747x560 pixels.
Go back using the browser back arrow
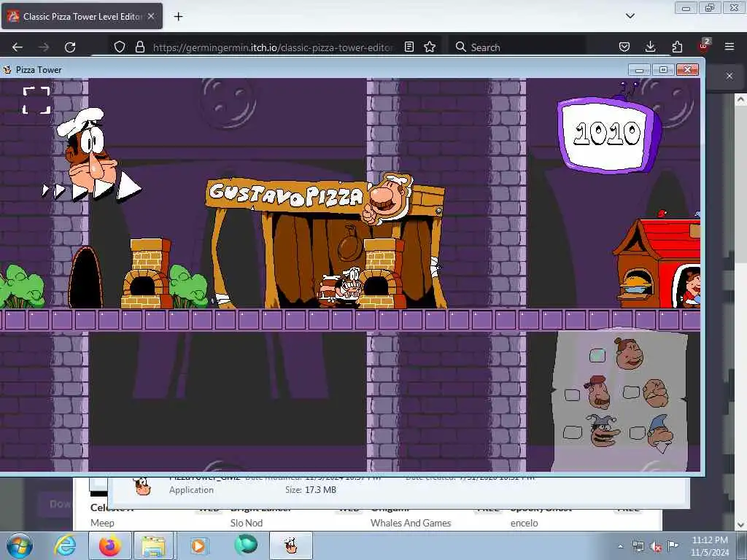18,47
